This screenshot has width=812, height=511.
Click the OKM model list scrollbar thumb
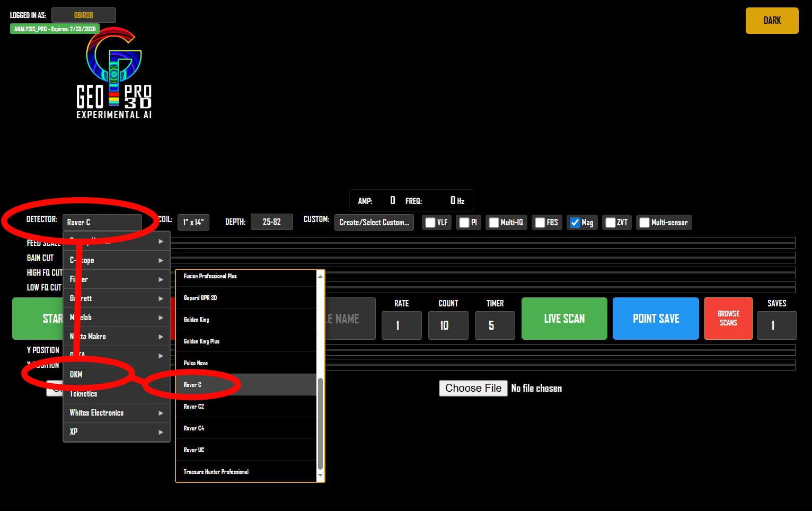click(320, 424)
